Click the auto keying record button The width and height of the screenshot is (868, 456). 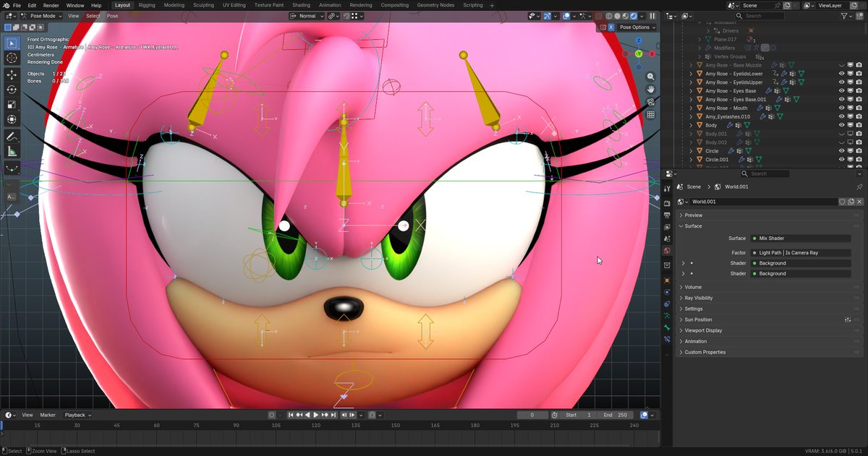271,415
